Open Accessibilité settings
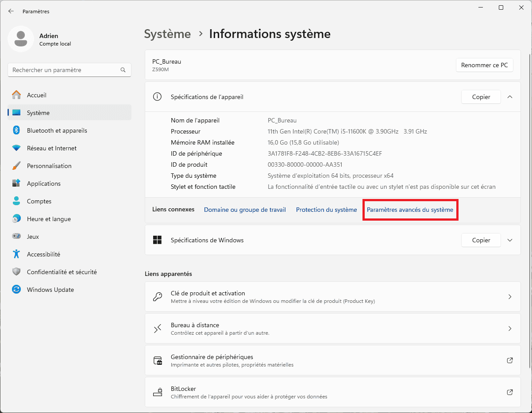532x413 pixels. click(69, 254)
